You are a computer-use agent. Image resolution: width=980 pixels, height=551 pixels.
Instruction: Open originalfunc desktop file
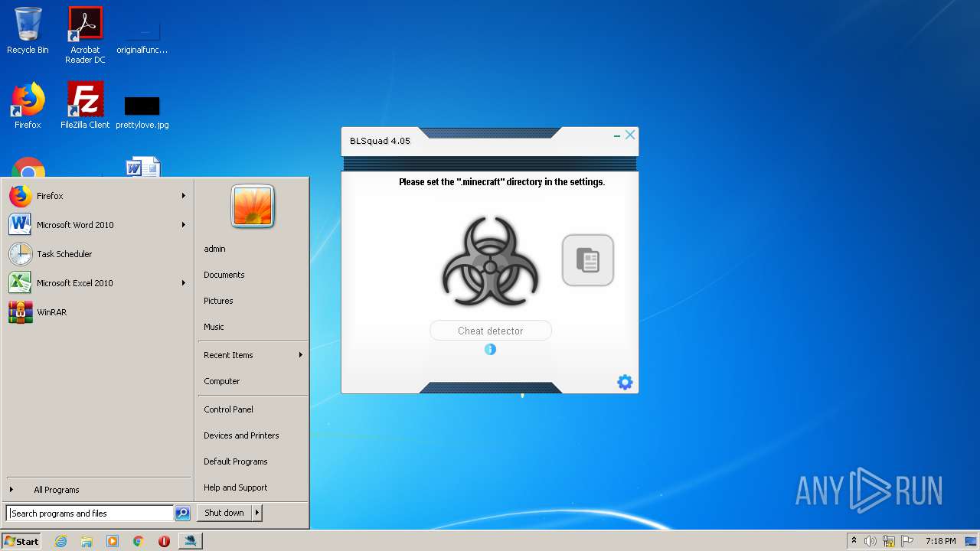coord(142,35)
